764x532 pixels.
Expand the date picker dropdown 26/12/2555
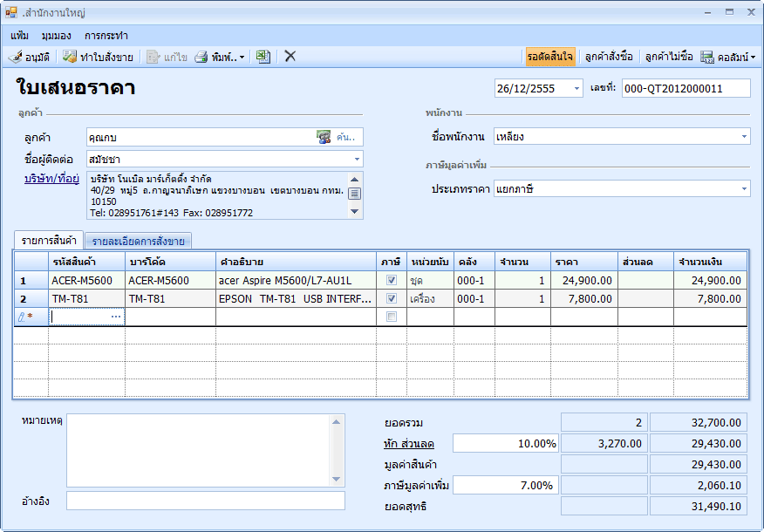point(576,88)
